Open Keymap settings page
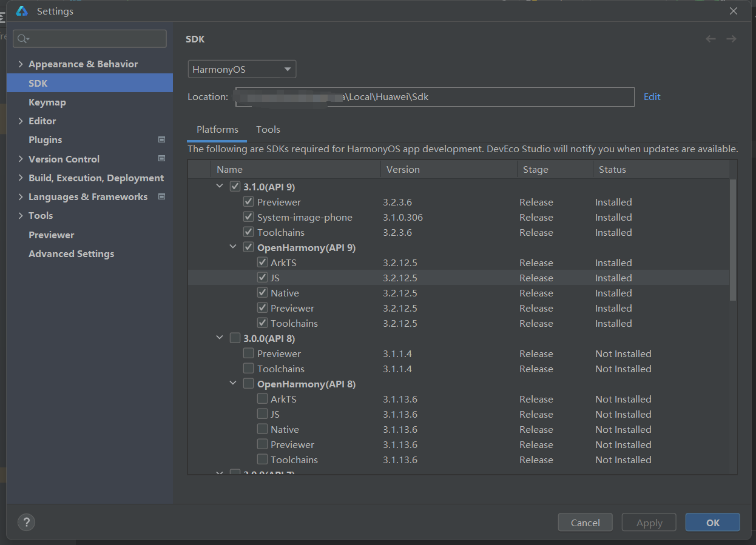Viewport: 756px width, 545px height. tap(47, 102)
